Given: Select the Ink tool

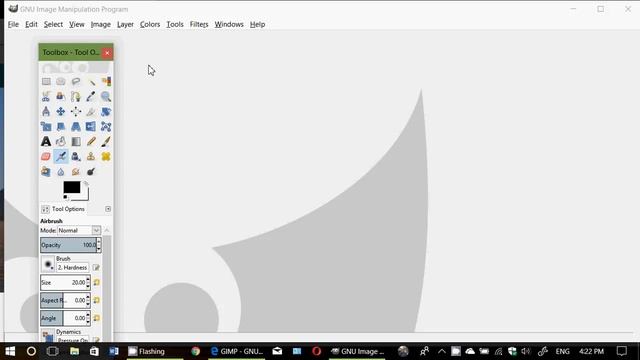Looking at the screenshot, I should 76,156.
